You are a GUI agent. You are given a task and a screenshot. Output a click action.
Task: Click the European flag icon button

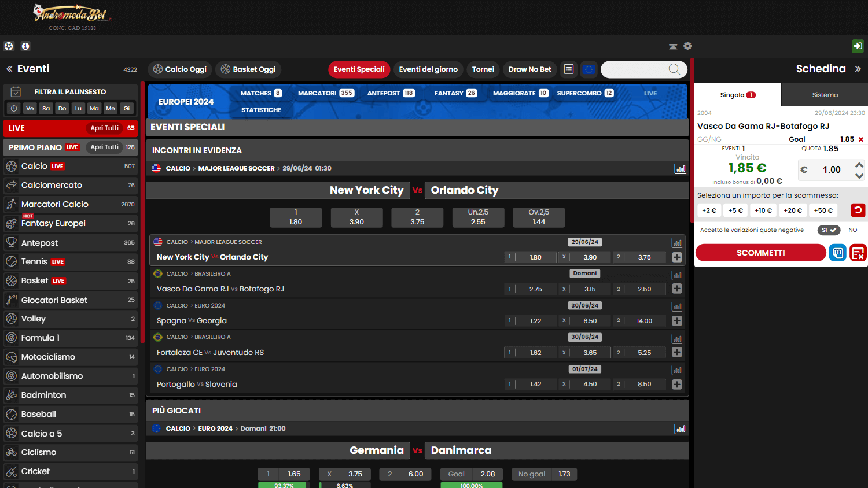point(589,69)
